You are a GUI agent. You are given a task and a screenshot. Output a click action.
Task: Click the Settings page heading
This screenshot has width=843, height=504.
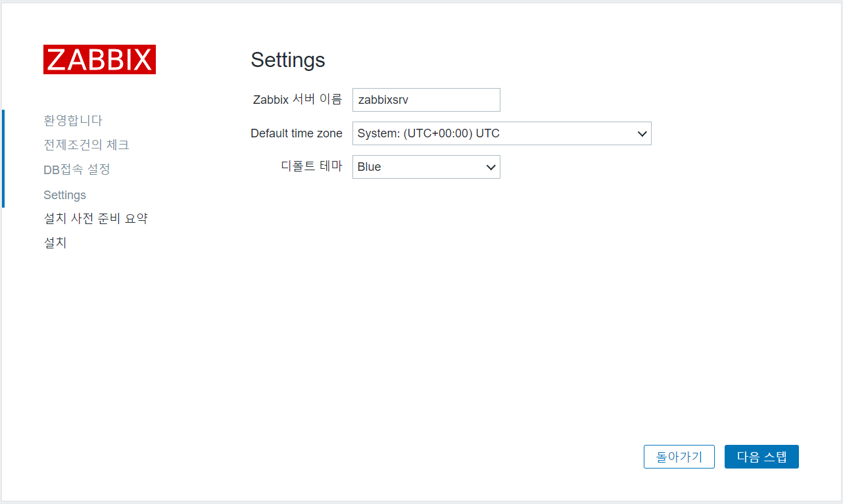tap(288, 60)
